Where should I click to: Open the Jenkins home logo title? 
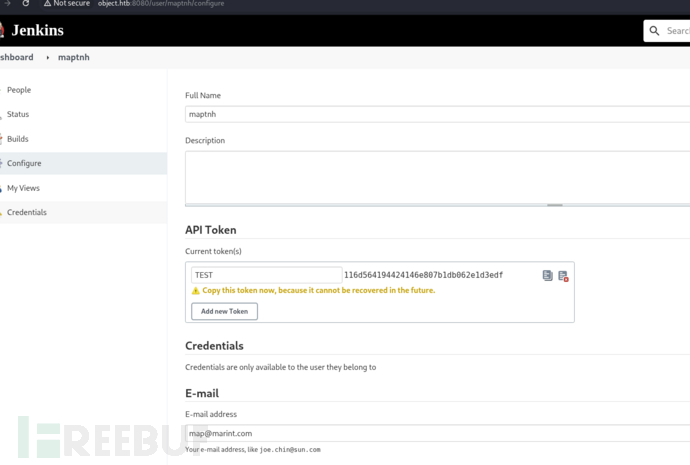point(37,30)
